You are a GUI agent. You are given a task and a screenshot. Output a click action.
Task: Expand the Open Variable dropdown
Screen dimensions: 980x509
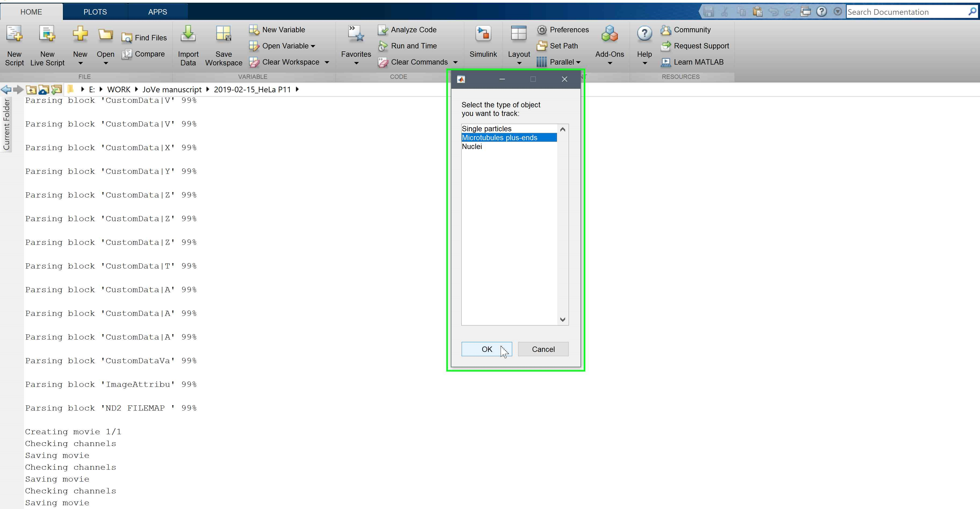(313, 46)
